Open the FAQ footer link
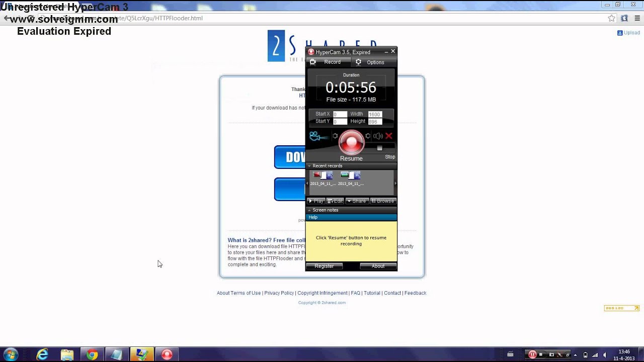 click(355, 293)
